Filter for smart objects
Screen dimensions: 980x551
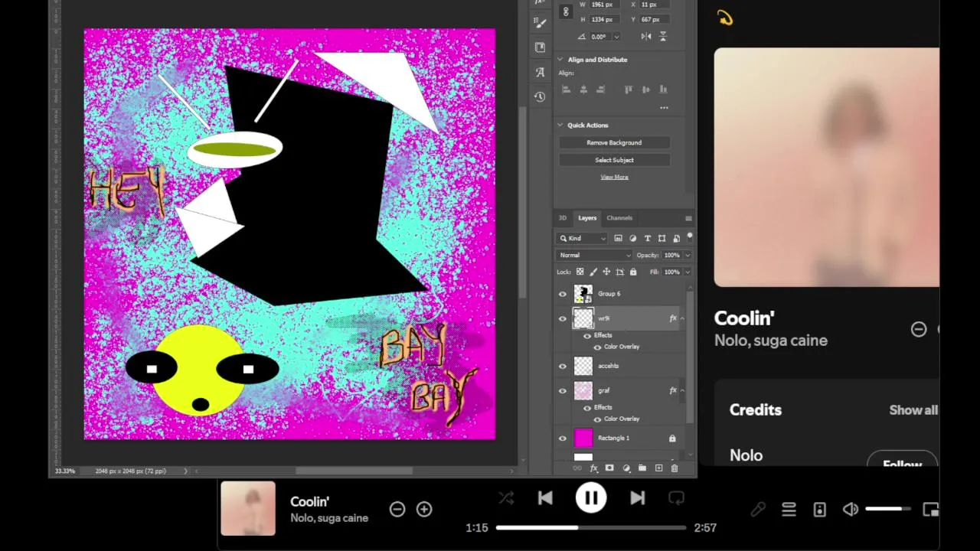(677, 238)
